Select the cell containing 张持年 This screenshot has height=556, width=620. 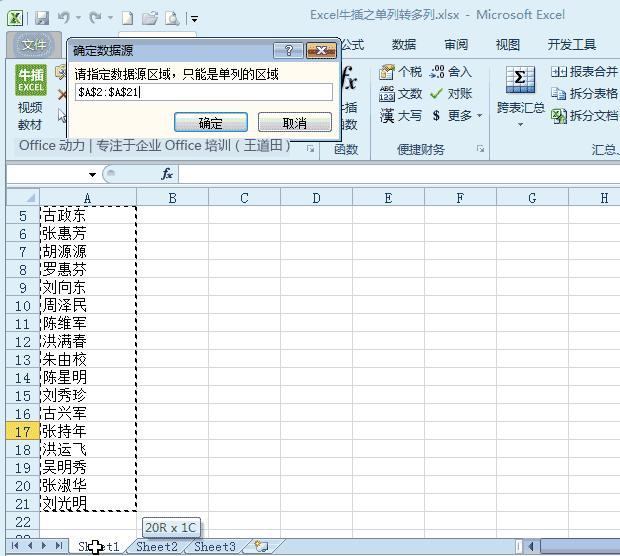88,431
